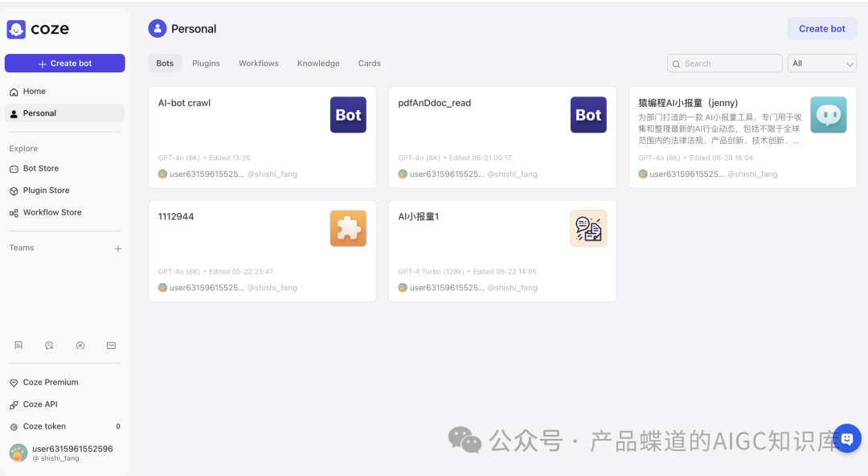Click the user avatar on 1112944 card
This screenshot has width=868, height=476.
[x=162, y=288]
